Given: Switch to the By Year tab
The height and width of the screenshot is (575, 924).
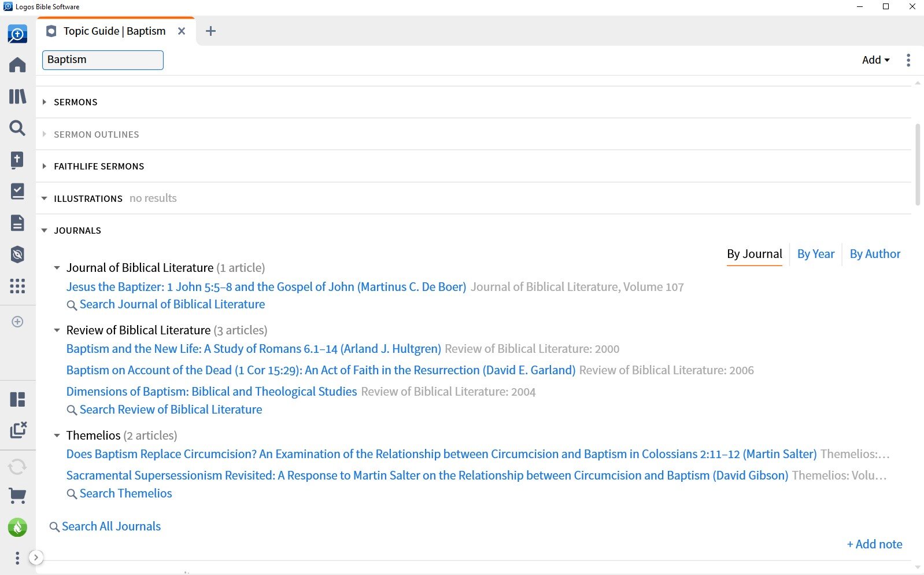Looking at the screenshot, I should (815, 254).
